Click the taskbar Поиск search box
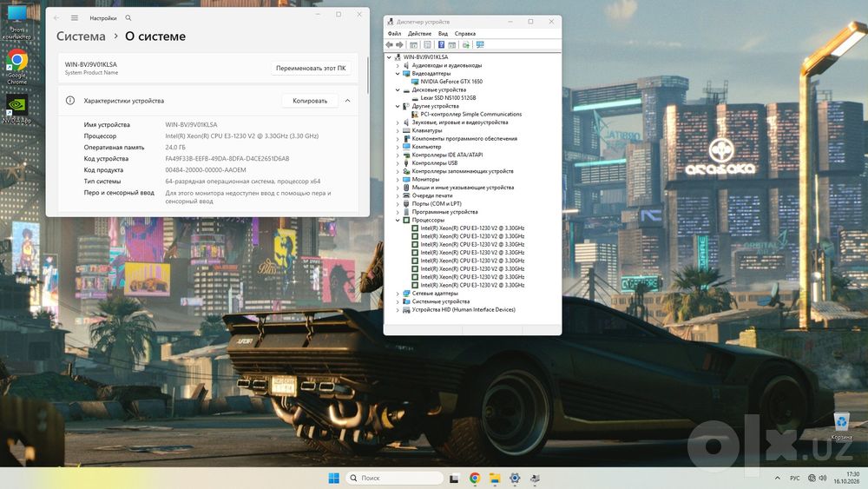 [395, 478]
